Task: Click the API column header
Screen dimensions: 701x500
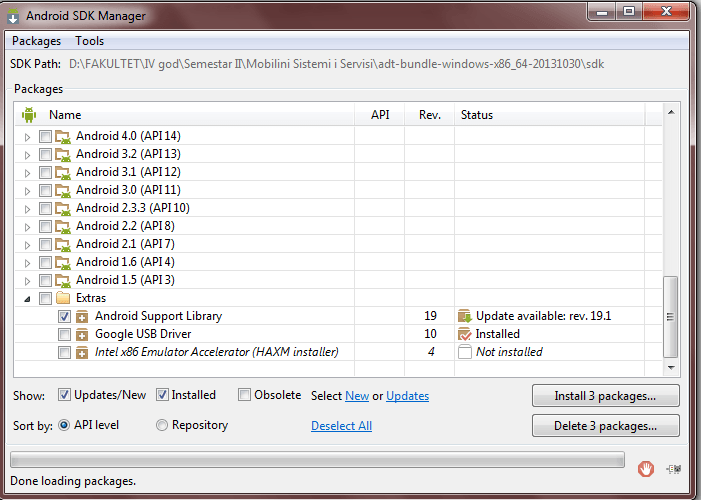Action: pos(380,115)
